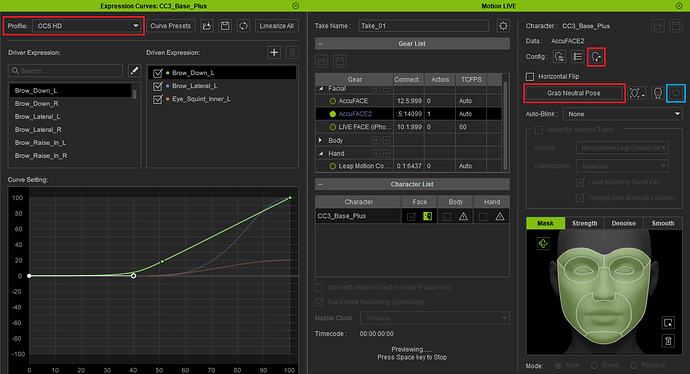Toggle AccuFACE2 connection indicator
This screenshot has height=374, width=690.
point(333,114)
